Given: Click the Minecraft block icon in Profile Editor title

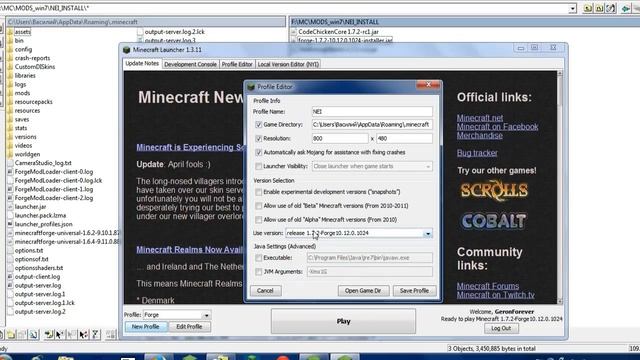Looking at the screenshot, I should pos(251,87).
